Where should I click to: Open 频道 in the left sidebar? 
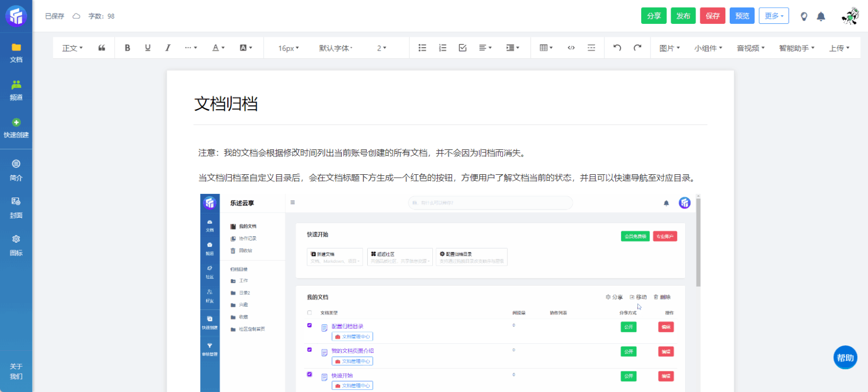pyautogui.click(x=16, y=90)
